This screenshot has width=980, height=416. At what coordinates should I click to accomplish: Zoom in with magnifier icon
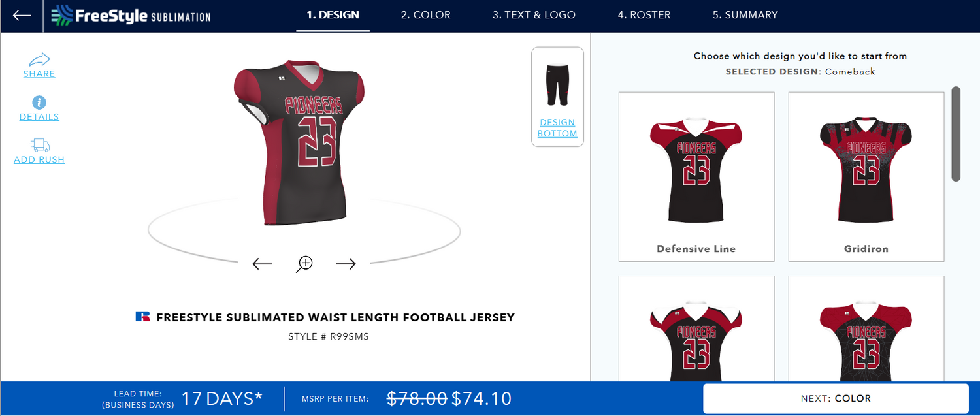[x=304, y=264]
